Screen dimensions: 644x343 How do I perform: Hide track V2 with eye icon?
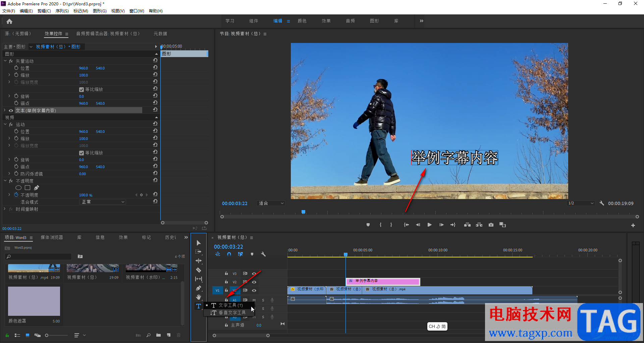pos(254,282)
